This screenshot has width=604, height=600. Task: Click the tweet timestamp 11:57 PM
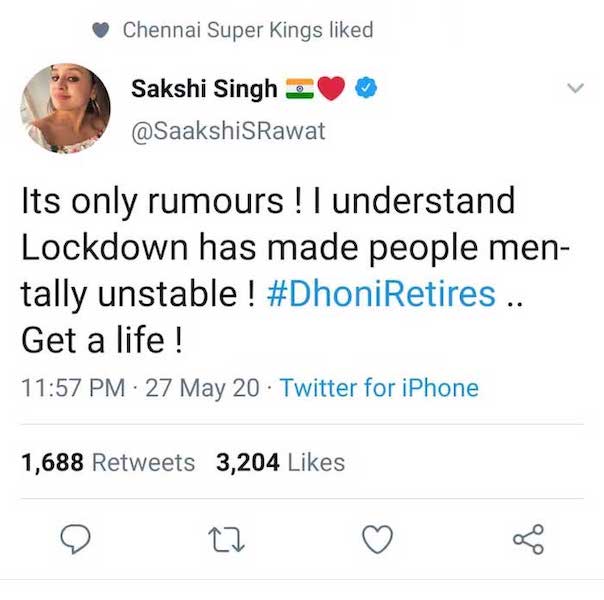pyautogui.click(x=74, y=388)
